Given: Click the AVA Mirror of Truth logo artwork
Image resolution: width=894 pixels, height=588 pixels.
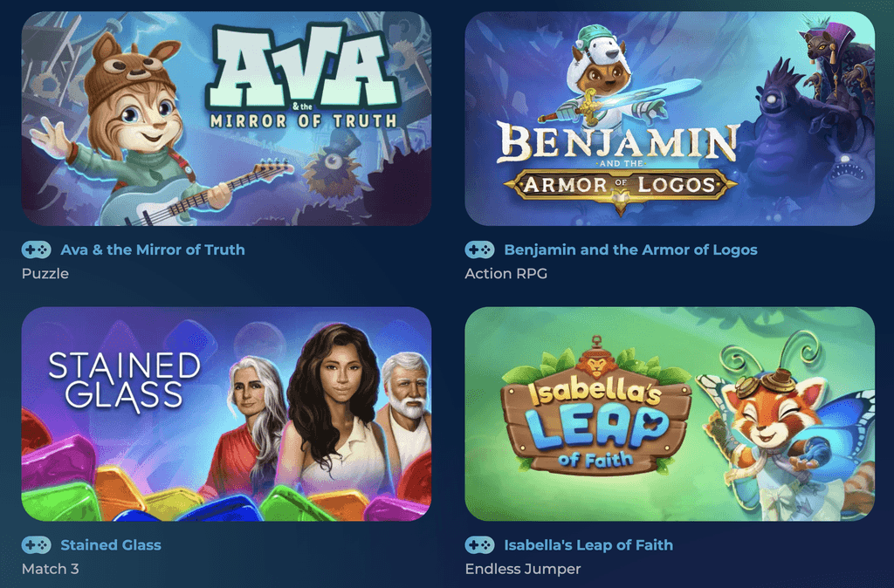Looking at the screenshot, I should pyautogui.click(x=303, y=75).
